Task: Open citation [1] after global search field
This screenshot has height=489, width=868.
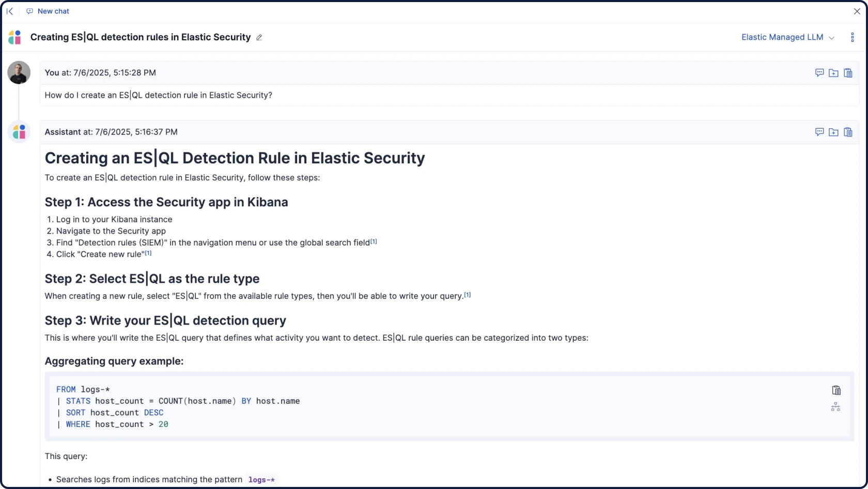Action: coord(374,241)
